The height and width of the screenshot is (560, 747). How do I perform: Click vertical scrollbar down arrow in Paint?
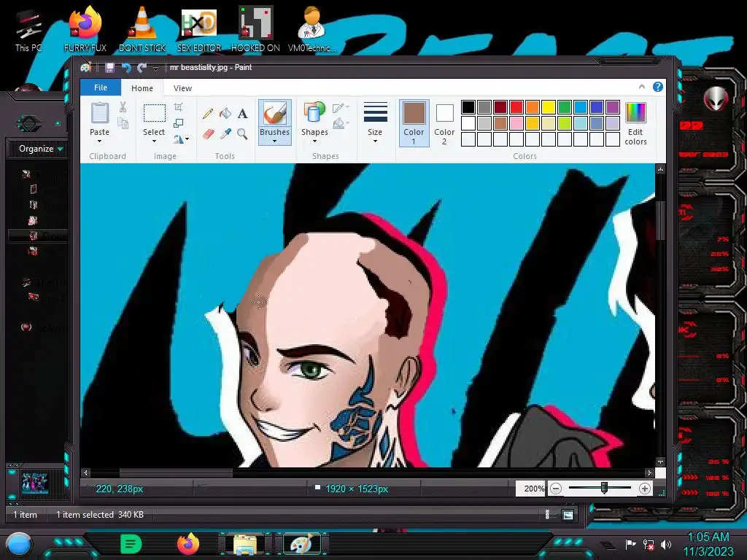[660, 462]
